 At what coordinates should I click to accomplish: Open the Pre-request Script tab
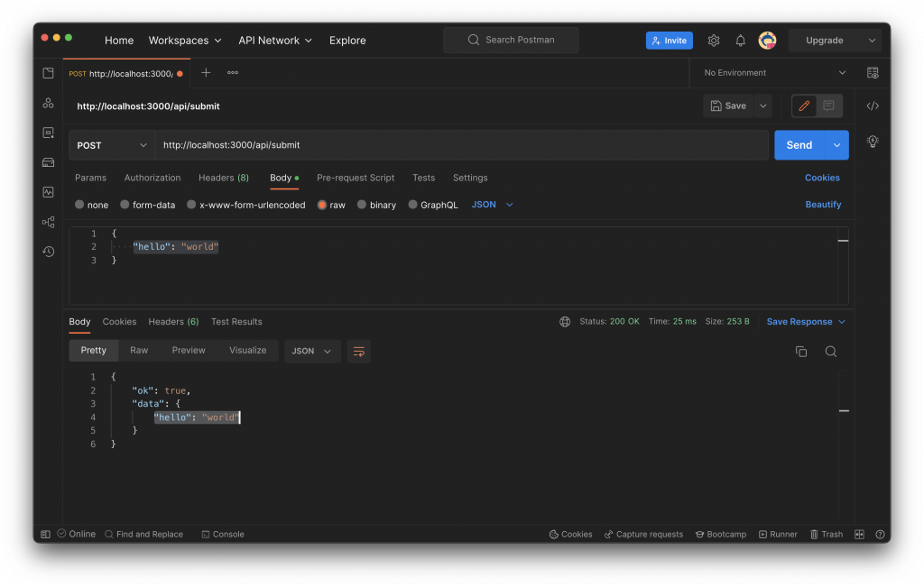pyautogui.click(x=356, y=178)
